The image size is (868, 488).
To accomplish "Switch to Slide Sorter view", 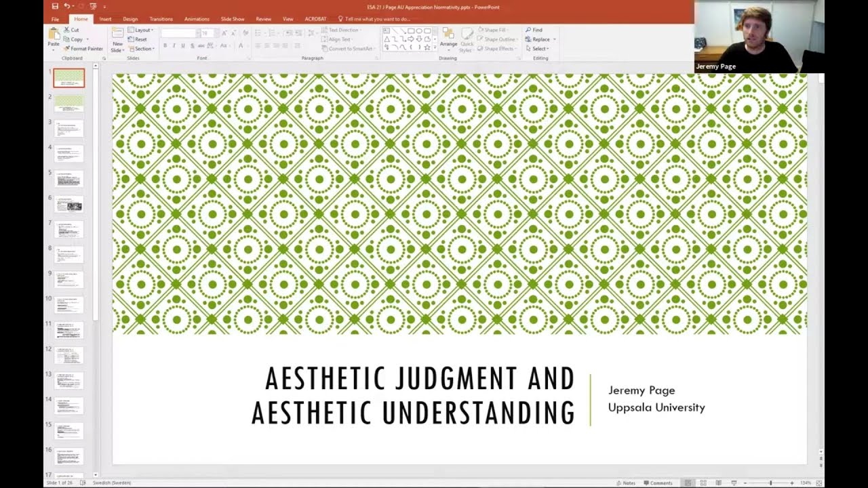I will coord(703,483).
